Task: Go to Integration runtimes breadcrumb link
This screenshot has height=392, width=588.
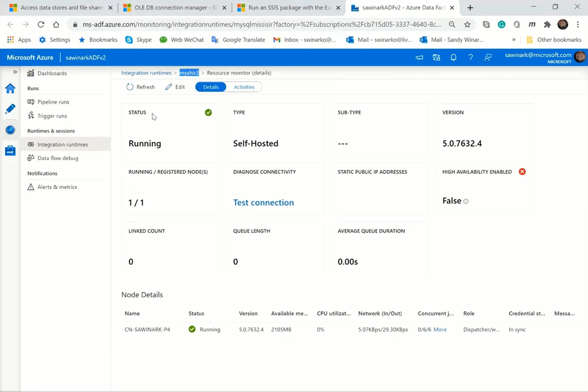Action: [146, 73]
